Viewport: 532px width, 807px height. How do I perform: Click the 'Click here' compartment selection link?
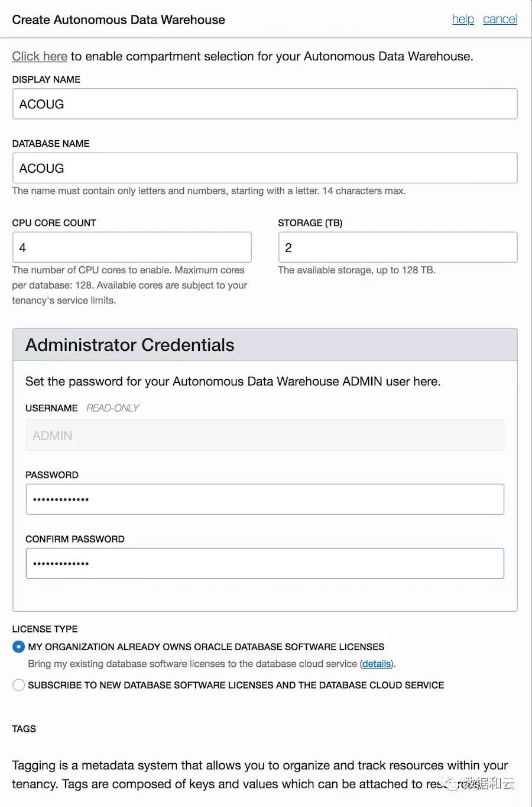pyautogui.click(x=40, y=56)
